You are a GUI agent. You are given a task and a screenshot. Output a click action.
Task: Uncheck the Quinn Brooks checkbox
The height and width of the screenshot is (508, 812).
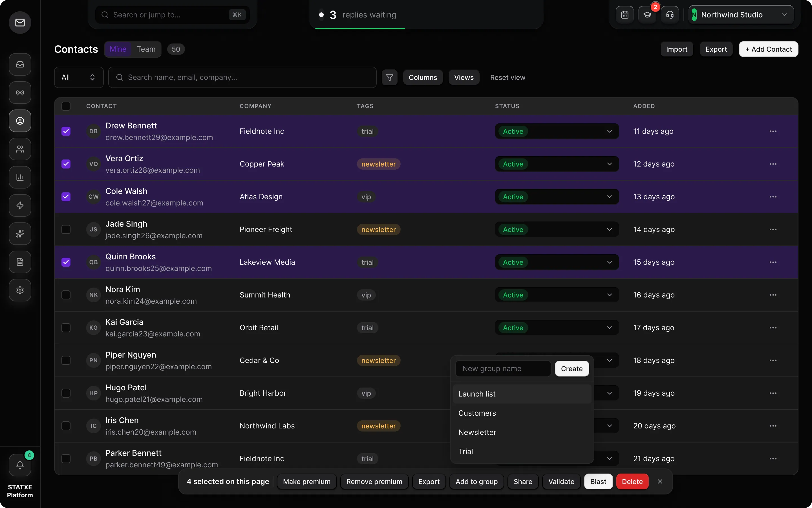66,262
